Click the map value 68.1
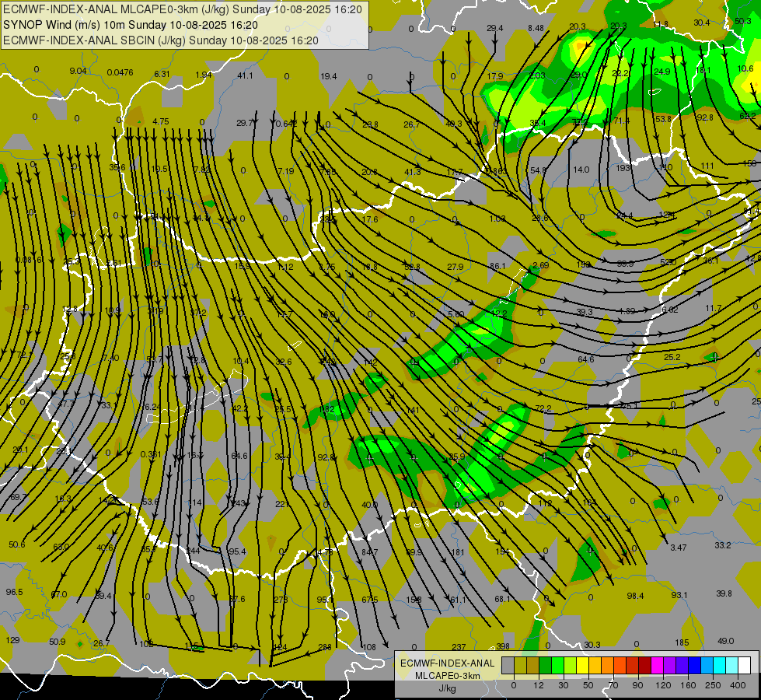 (x=502, y=600)
